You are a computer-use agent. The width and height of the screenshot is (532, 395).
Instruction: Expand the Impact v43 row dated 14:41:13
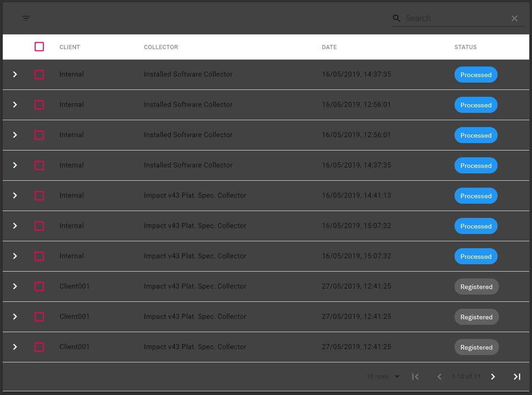click(15, 195)
